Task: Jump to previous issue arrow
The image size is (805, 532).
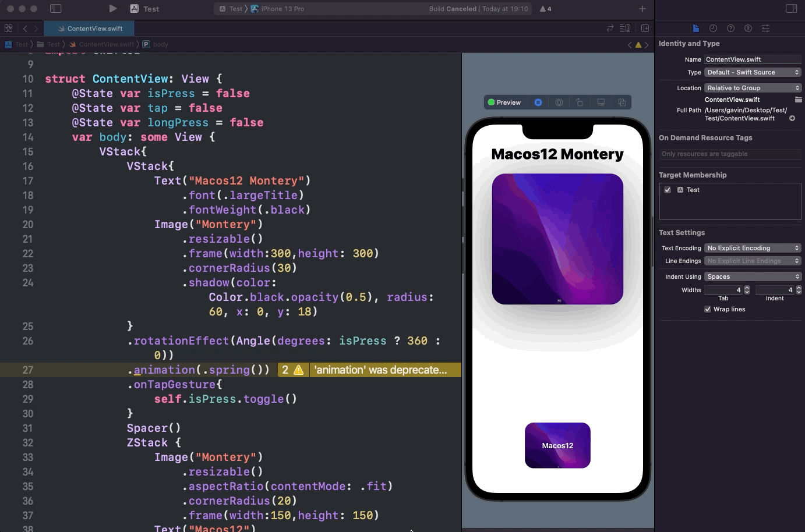Action: (630, 44)
